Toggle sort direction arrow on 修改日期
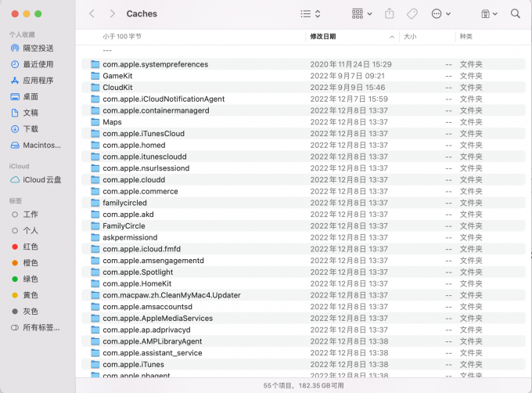 tap(392, 37)
